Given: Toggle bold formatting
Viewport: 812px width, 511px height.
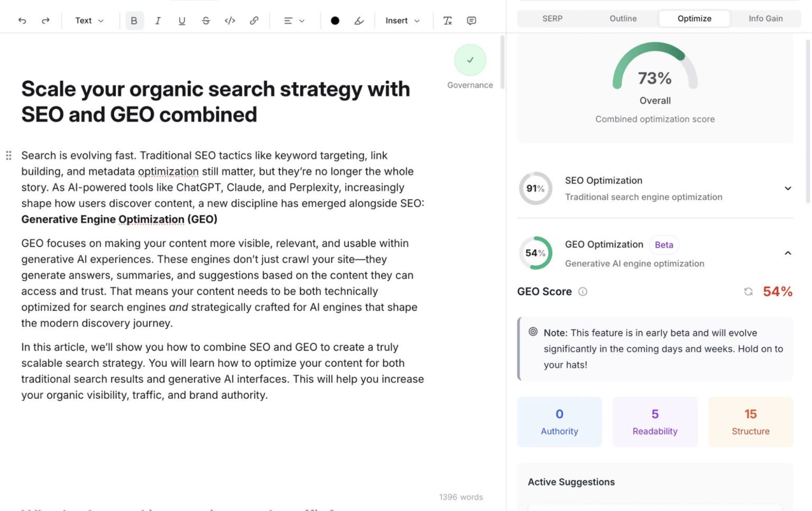Looking at the screenshot, I should coord(134,20).
